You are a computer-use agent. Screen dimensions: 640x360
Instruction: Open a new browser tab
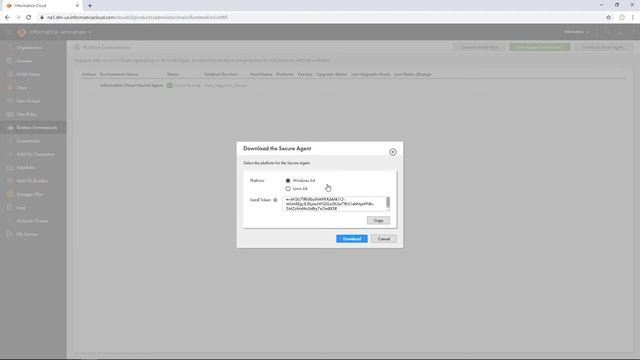(90, 6)
